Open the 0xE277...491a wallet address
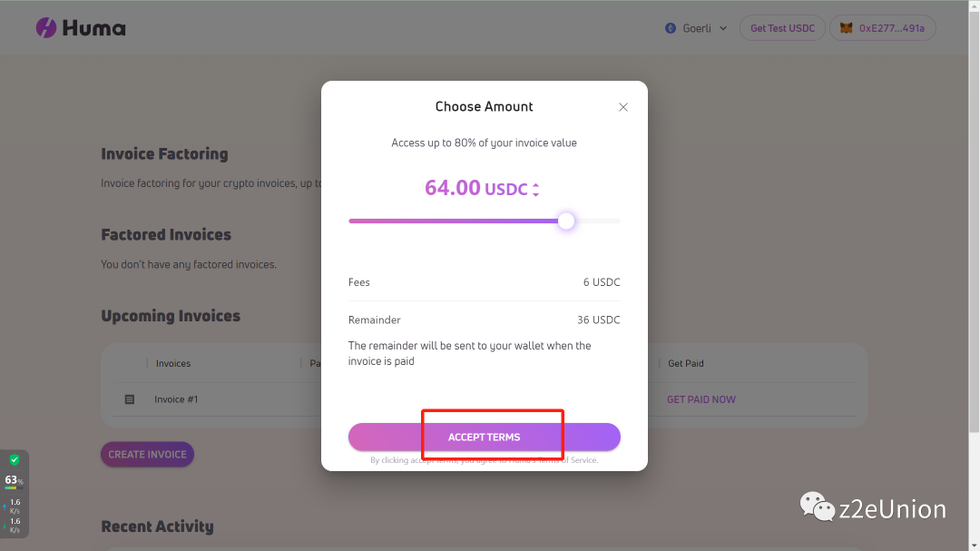Viewport: 980px width, 551px height. (x=892, y=28)
